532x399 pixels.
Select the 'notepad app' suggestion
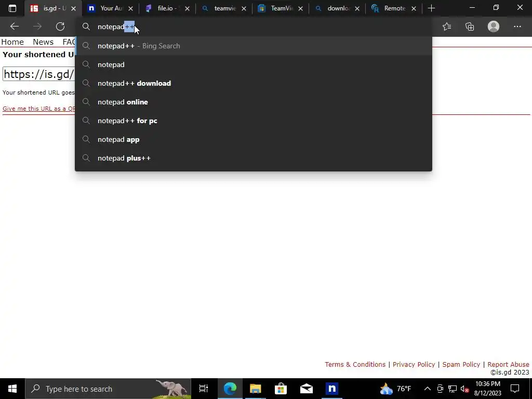point(254,139)
